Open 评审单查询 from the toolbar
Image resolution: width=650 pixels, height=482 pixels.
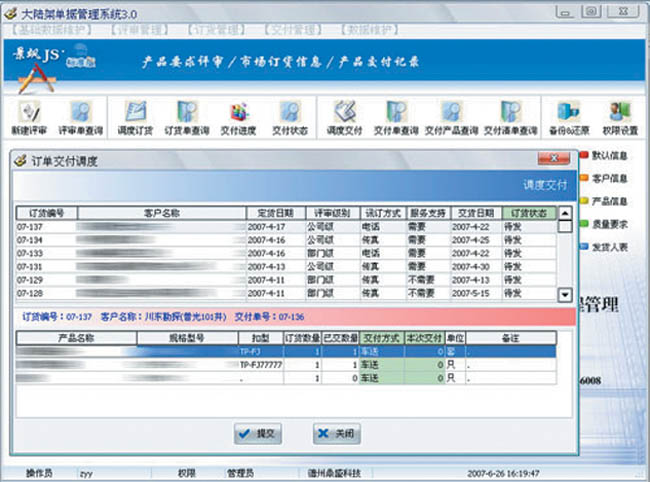[79, 117]
